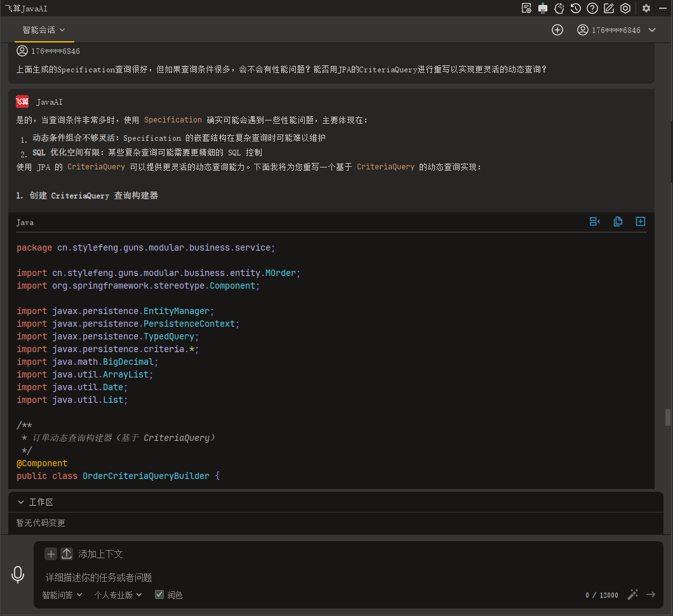
Task: Collapse the 工作区 section
Action: [20, 502]
